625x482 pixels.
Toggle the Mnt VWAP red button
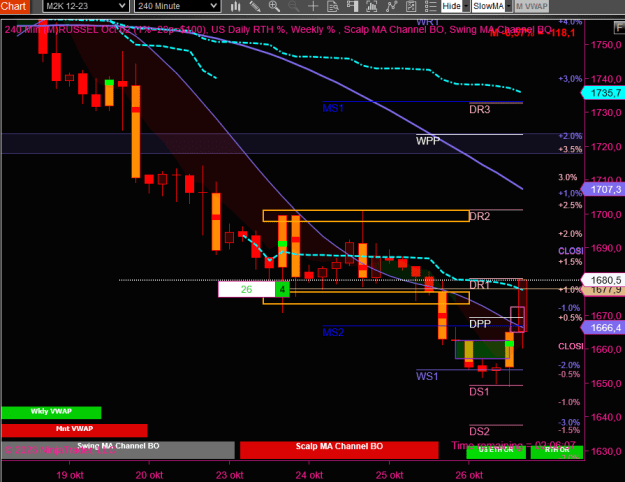click(x=74, y=430)
